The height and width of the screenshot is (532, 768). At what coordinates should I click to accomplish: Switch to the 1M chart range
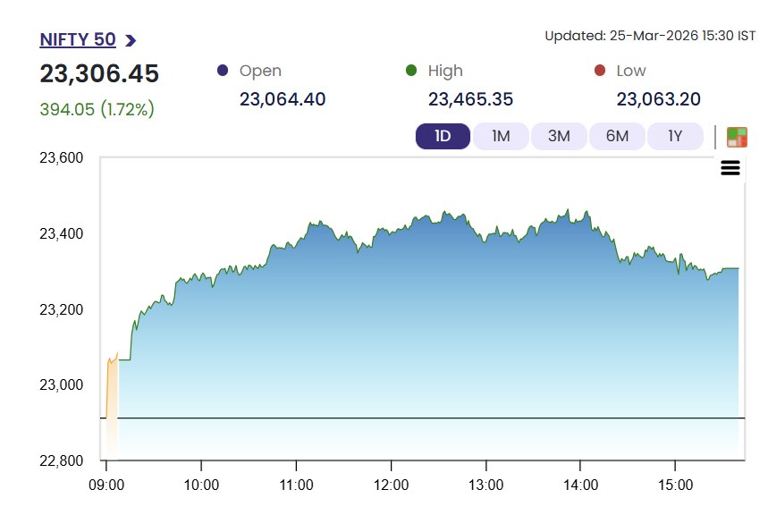click(x=501, y=136)
